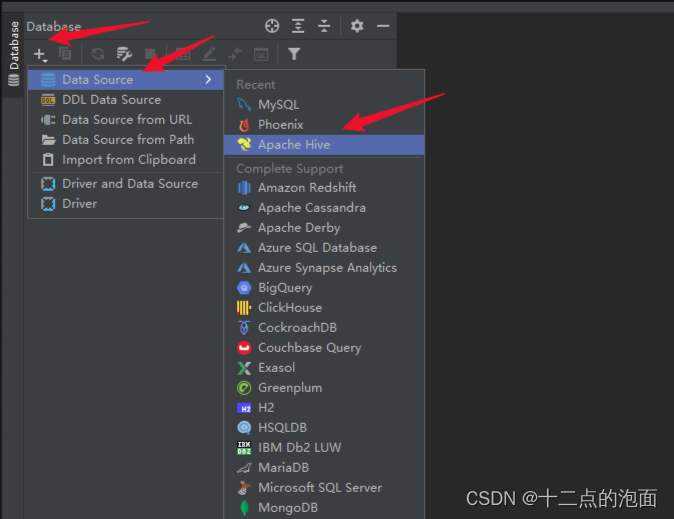The image size is (674, 519).
Task: Click the stop square icon in the toolbar
Action: pos(150,54)
